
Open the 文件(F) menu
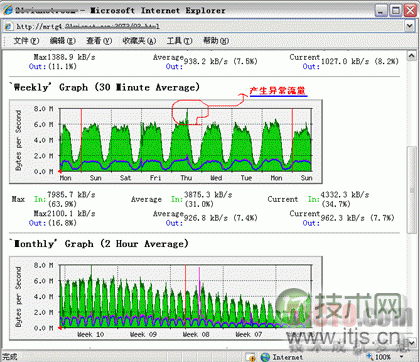(26, 41)
